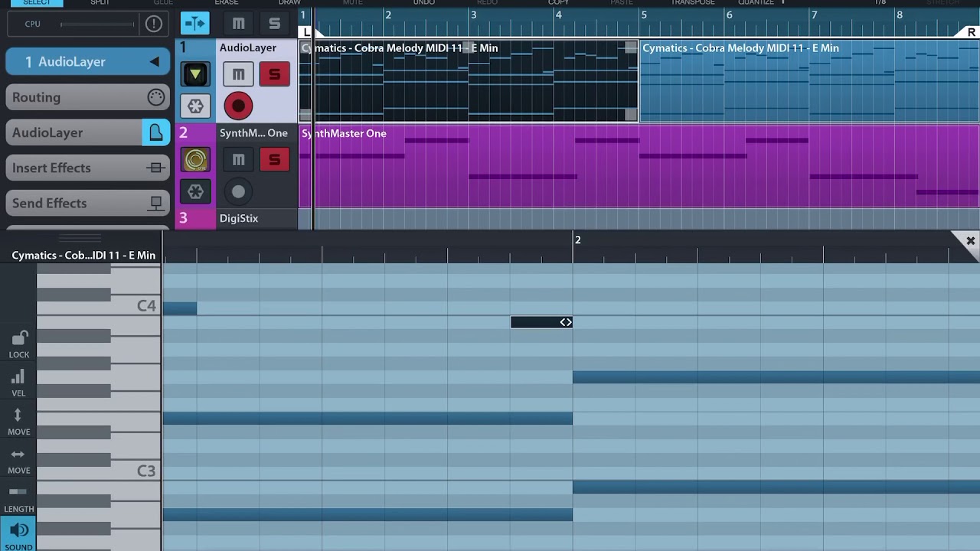Click the blue arrows button beside global Mute
Viewport: 980px width, 551px height.
pyautogui.click(x=194, y=23)
